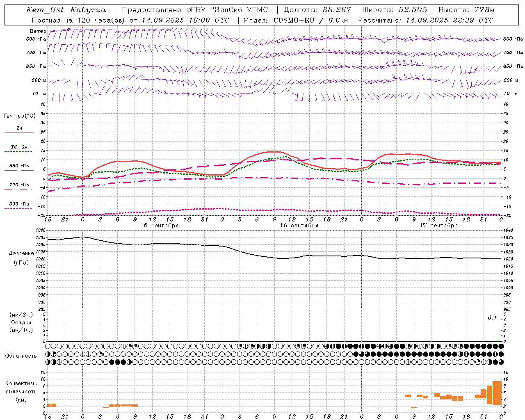Click the Рассчитано: 14.09.2025 22:39 UTC timestamp

pyautogui.click(x=426, y=20)
